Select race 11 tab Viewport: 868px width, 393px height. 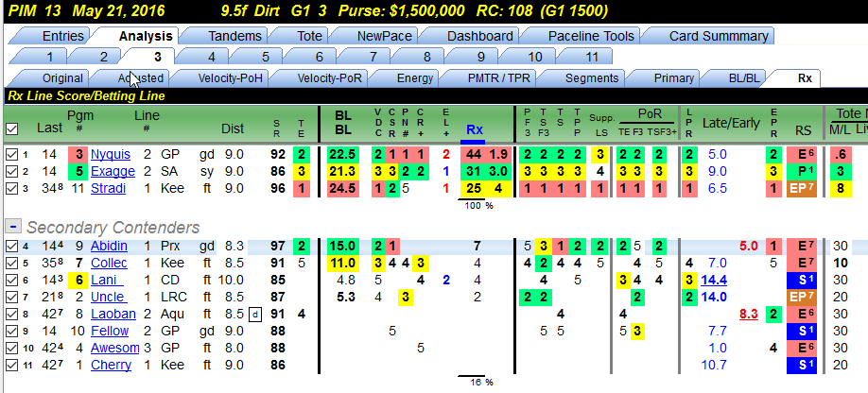point(591,57)
